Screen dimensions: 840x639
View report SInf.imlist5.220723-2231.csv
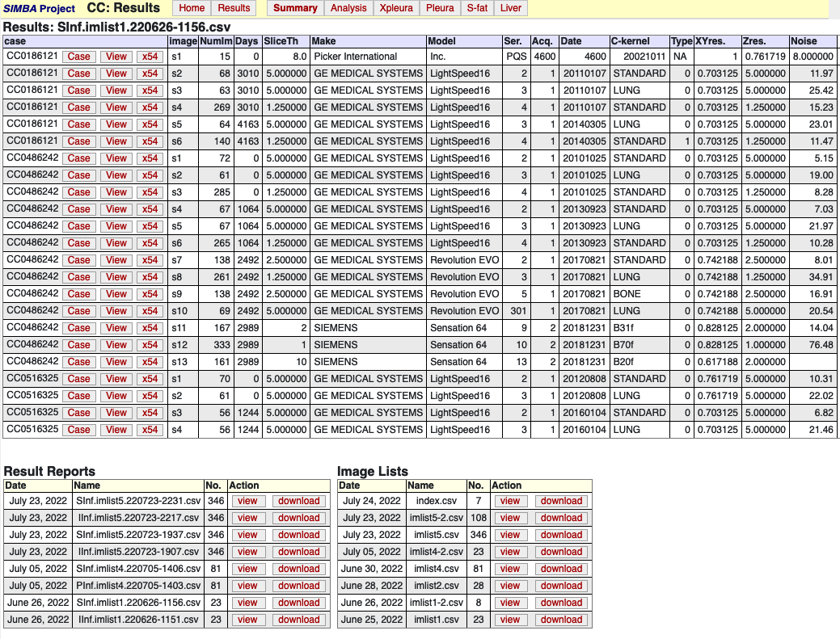[247, 501]
